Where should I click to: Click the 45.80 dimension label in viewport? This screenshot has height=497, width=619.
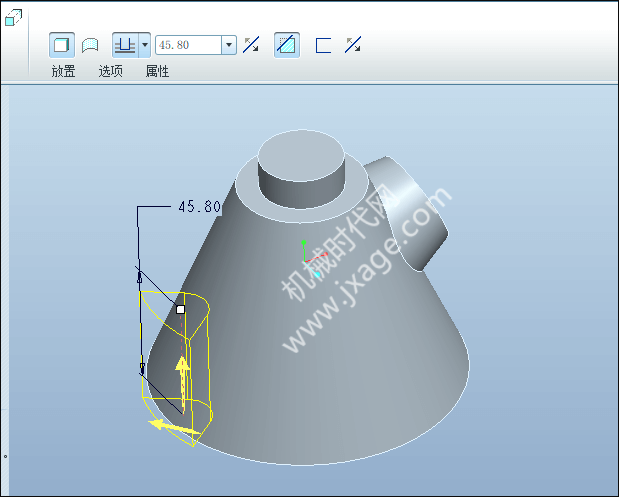point(199,206)
